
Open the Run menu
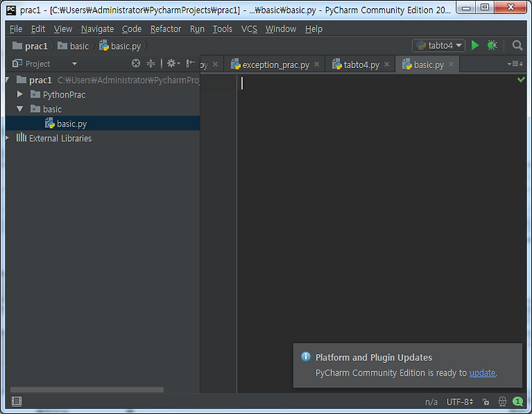(x=197, y=29)
